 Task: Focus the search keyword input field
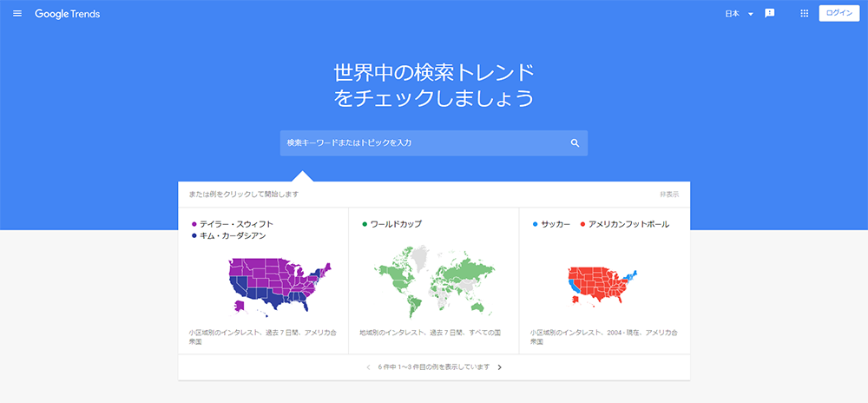coord(434,142)
